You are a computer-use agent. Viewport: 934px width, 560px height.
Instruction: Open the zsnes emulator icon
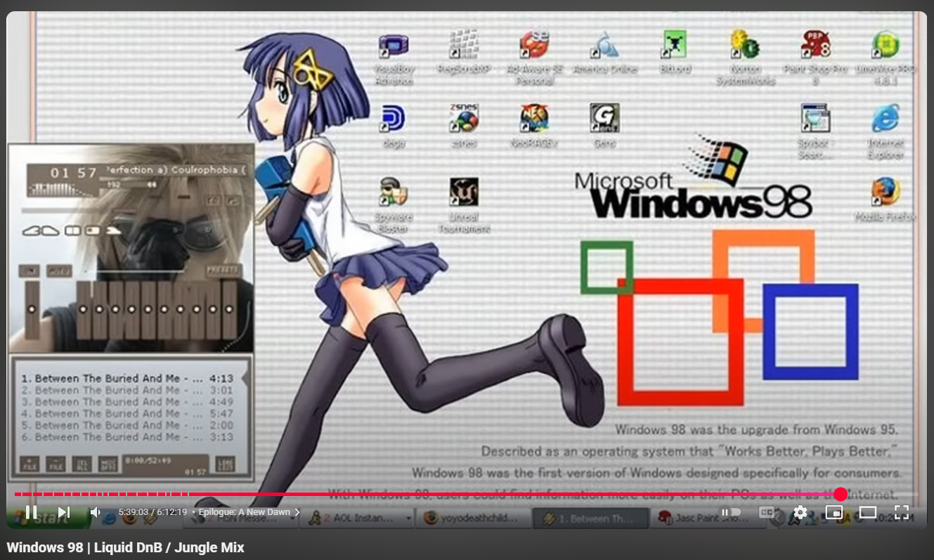click(464, 125)
